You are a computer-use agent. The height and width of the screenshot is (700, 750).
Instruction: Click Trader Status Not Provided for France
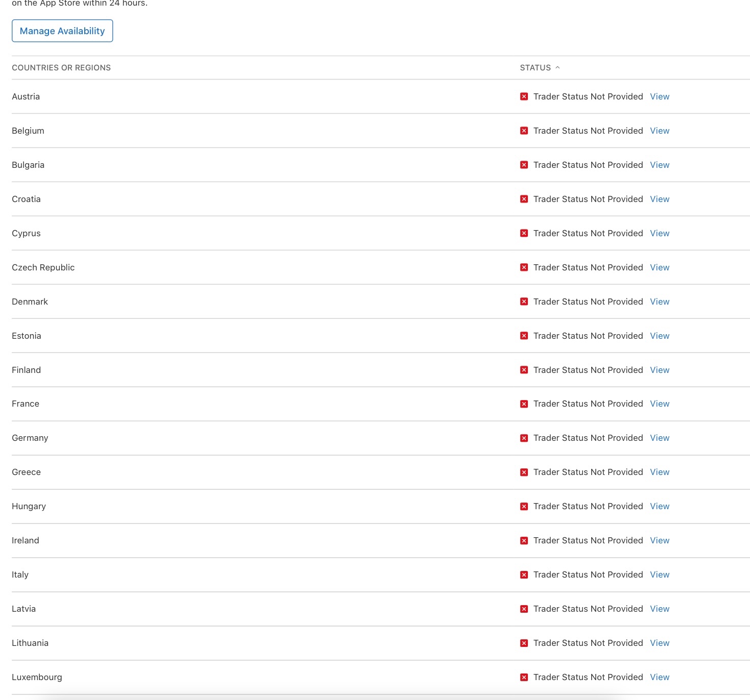[x=588, y=404]
